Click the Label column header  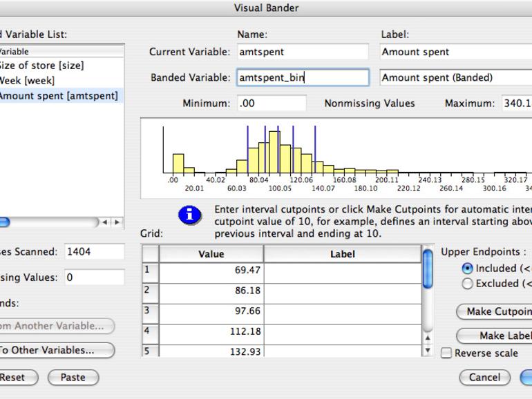[x=343, y=254]
